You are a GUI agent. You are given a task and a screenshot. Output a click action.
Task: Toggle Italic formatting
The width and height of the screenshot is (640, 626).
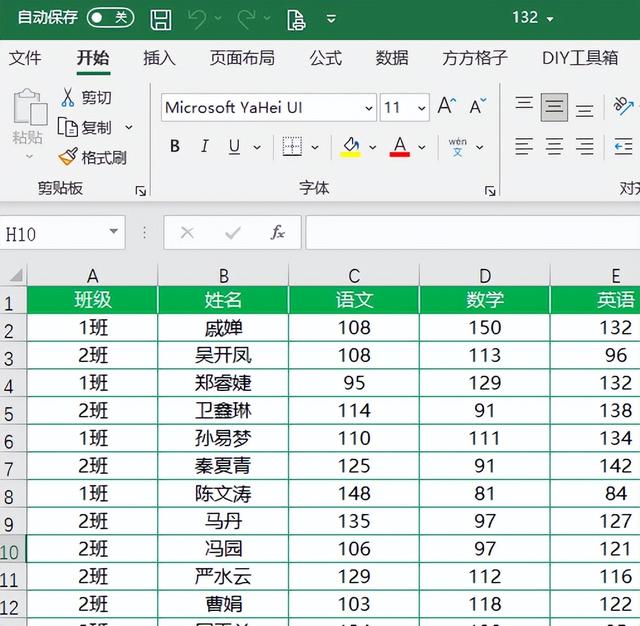(204, 146)
